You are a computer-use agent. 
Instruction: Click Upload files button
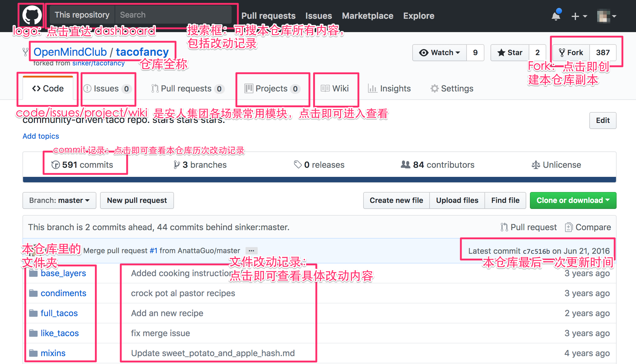(457, 200)
